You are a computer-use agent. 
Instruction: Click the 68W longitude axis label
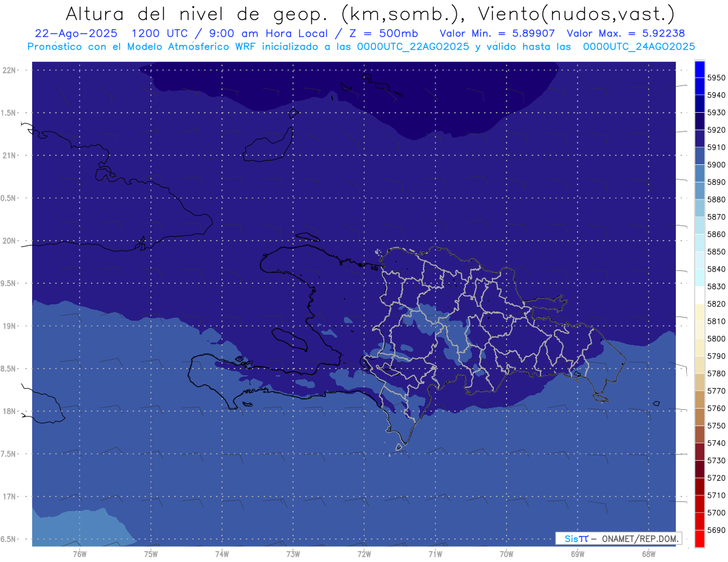[x=648, y=554]
